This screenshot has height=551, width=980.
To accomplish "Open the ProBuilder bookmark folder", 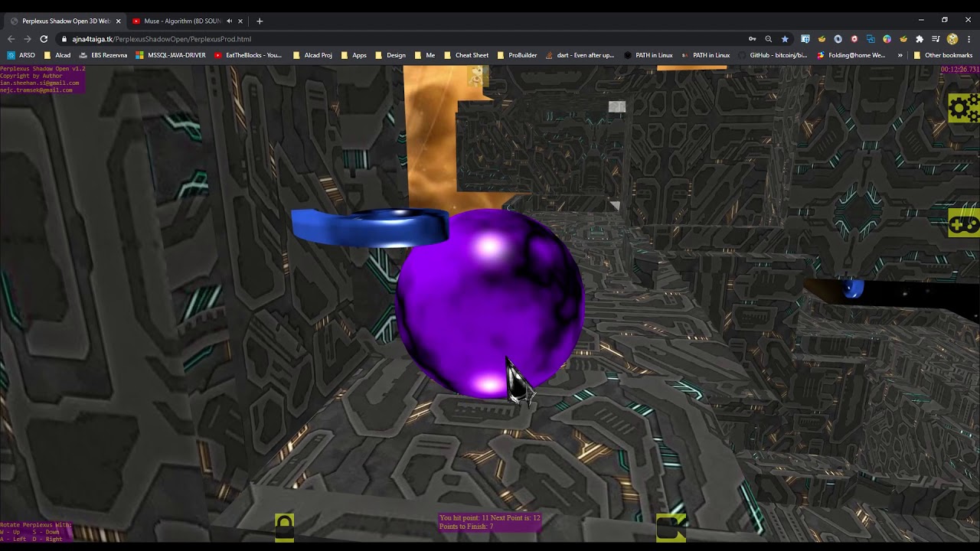I will (x=517, y=55).
